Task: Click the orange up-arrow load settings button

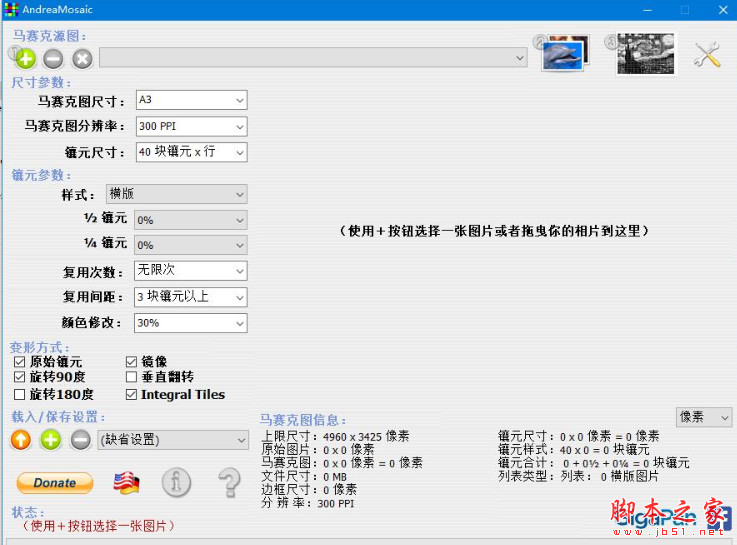Action: (x=21, y=440)
